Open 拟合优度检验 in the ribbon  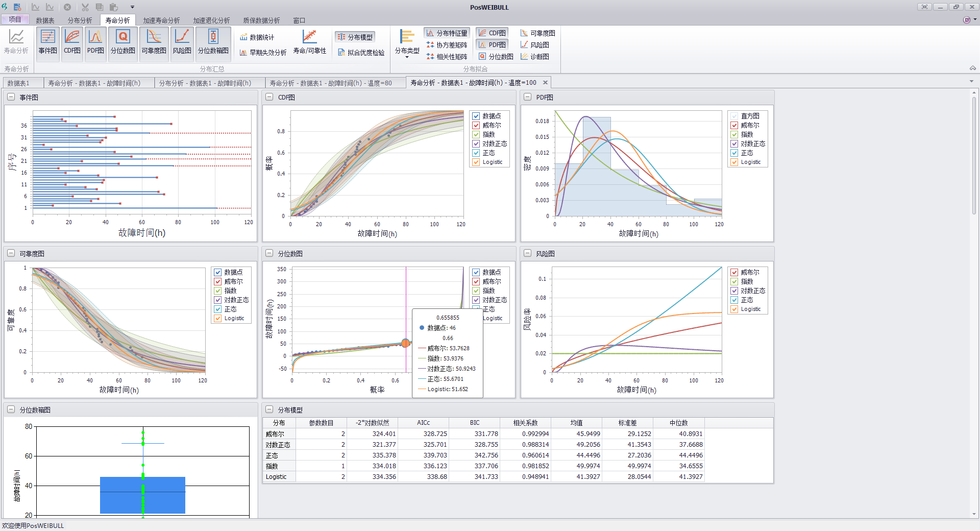[361, 53]
